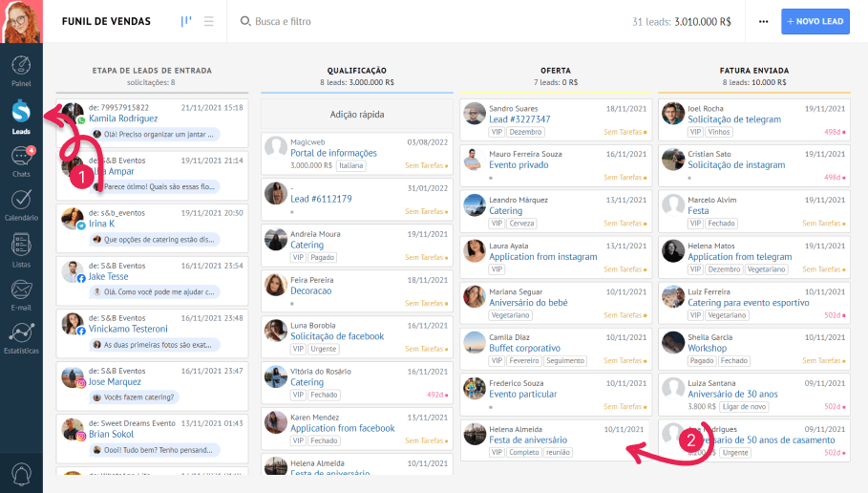868x493 pixels.
Task: Switch to list view icon
Action: point(209,21)
